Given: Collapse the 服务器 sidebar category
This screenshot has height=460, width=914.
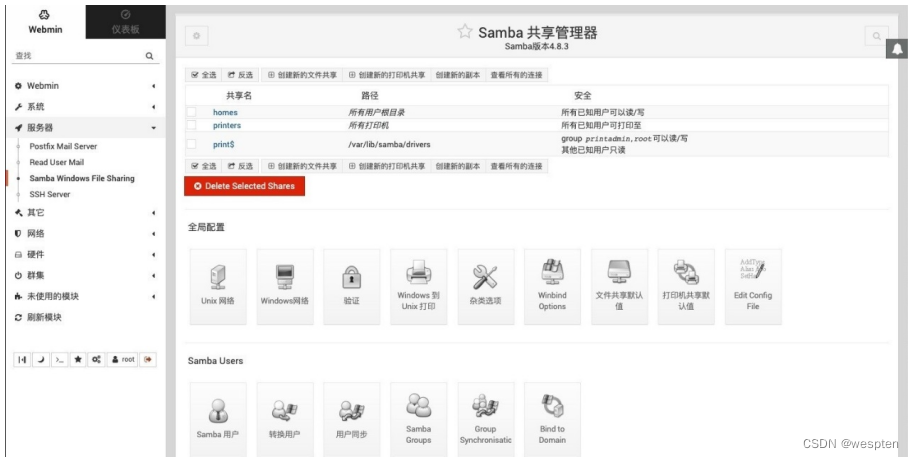Looking at the screenshot, I should pos(83,128).
